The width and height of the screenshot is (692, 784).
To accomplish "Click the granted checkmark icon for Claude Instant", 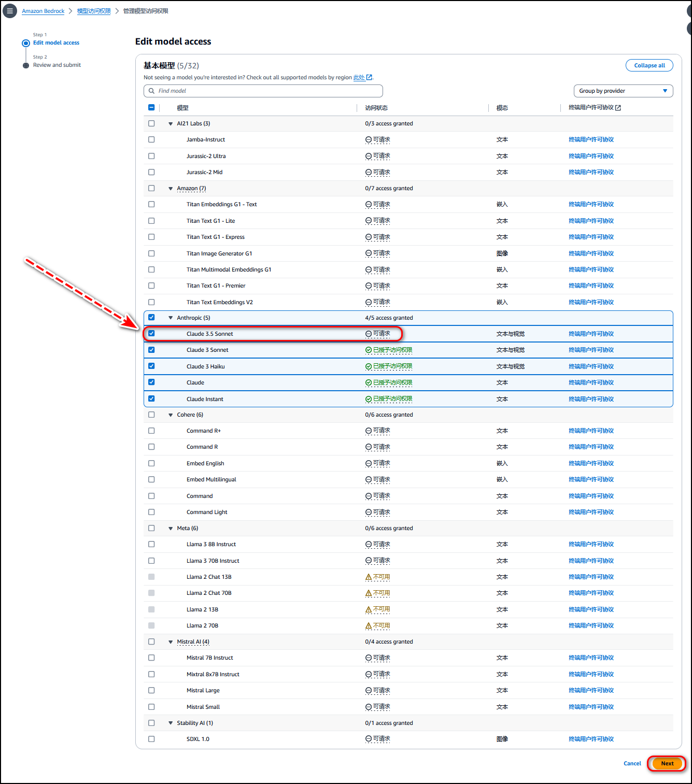I will (x=369, y=399).
